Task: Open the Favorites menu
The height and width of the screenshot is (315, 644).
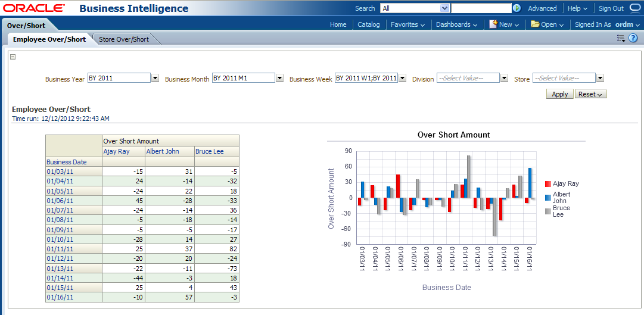Action: tap(407, 24)
